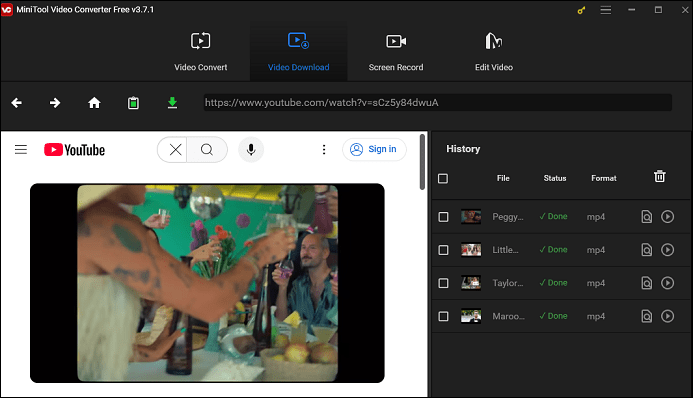Open the yellow key register icon

click(582, 10)
